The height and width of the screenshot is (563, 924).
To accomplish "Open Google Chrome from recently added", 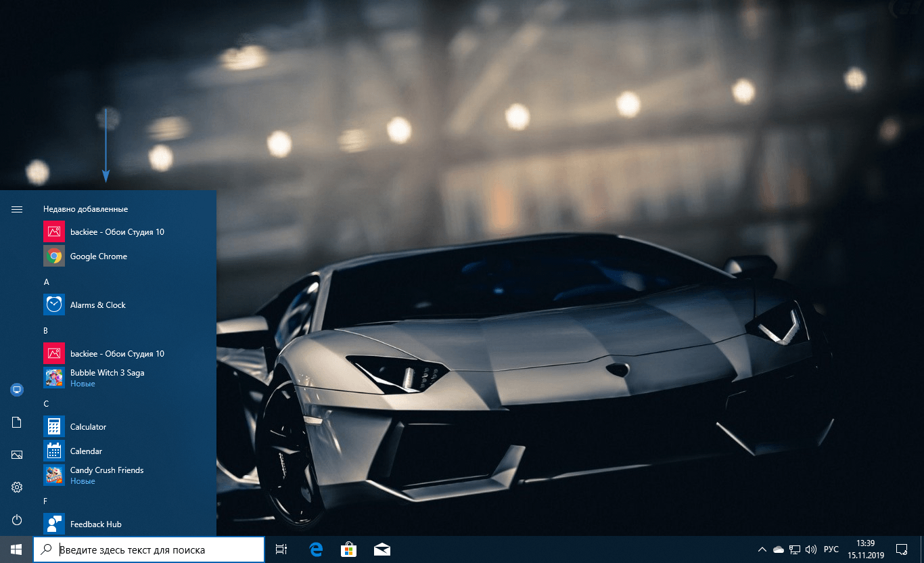I will point(98,256).
